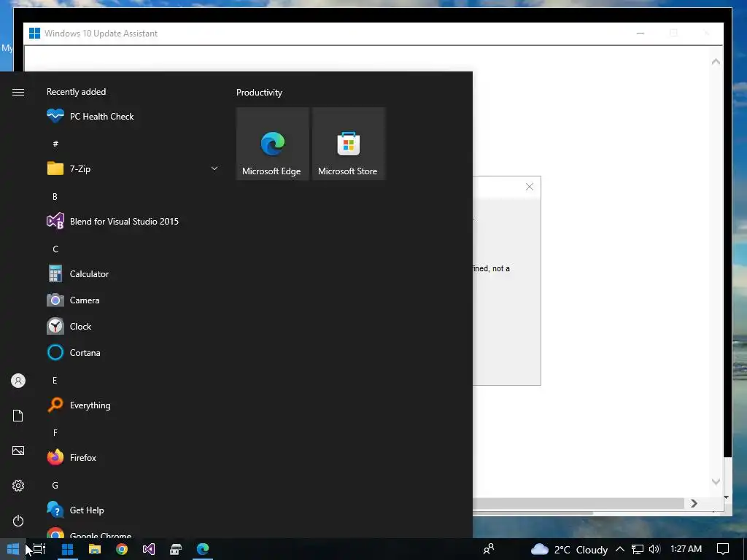
Task: Click the Start button on the taskbar
Action: (x=13, y=549)
